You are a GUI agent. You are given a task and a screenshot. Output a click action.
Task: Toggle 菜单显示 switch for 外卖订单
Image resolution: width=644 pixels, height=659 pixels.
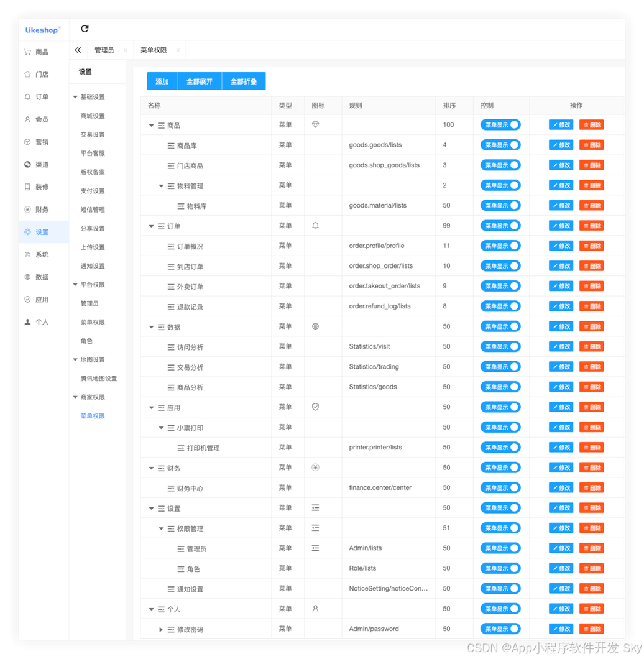click(500, 286)
